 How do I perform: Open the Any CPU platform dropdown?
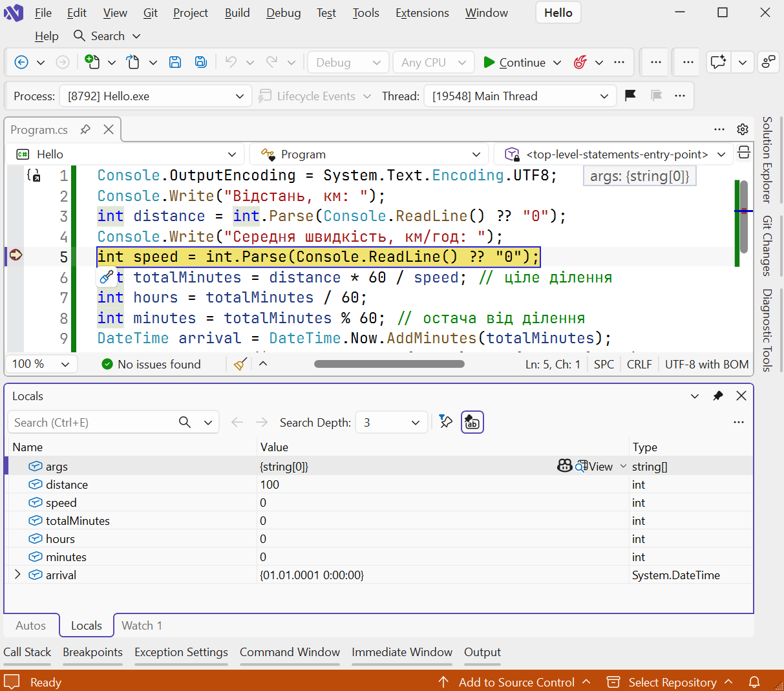pyautogui.click(x=434, y=63)
